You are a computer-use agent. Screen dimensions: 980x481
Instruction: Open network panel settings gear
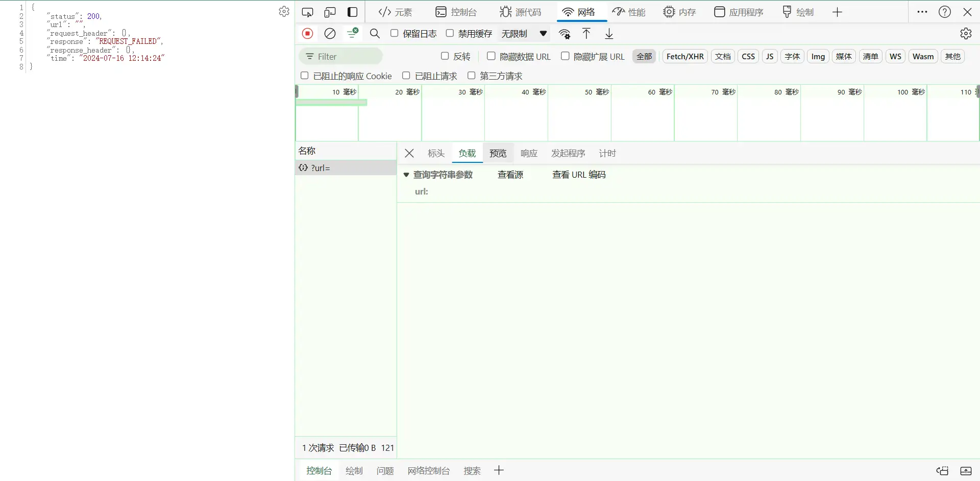coord(966,34)
